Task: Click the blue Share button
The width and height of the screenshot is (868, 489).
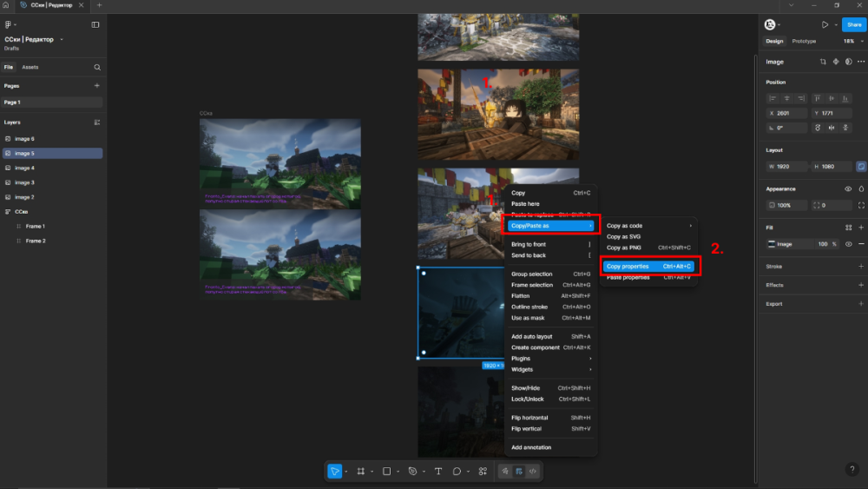Action: 853,24
